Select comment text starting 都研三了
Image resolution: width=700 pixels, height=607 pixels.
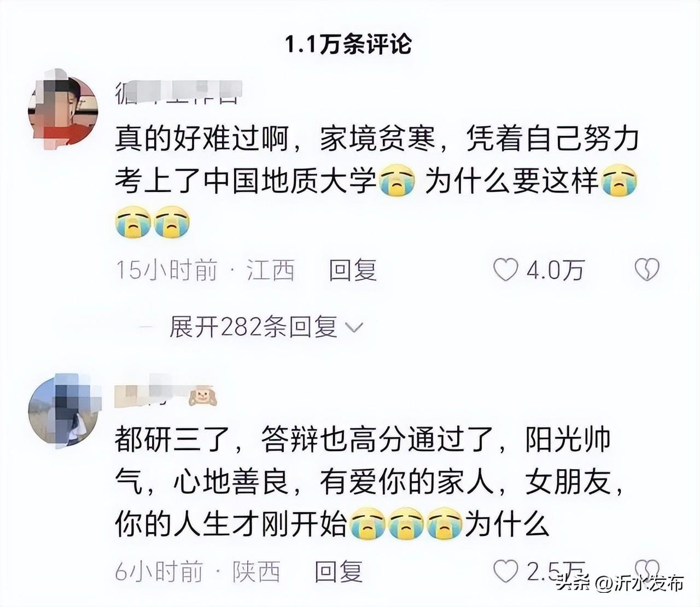coord(370,481)
